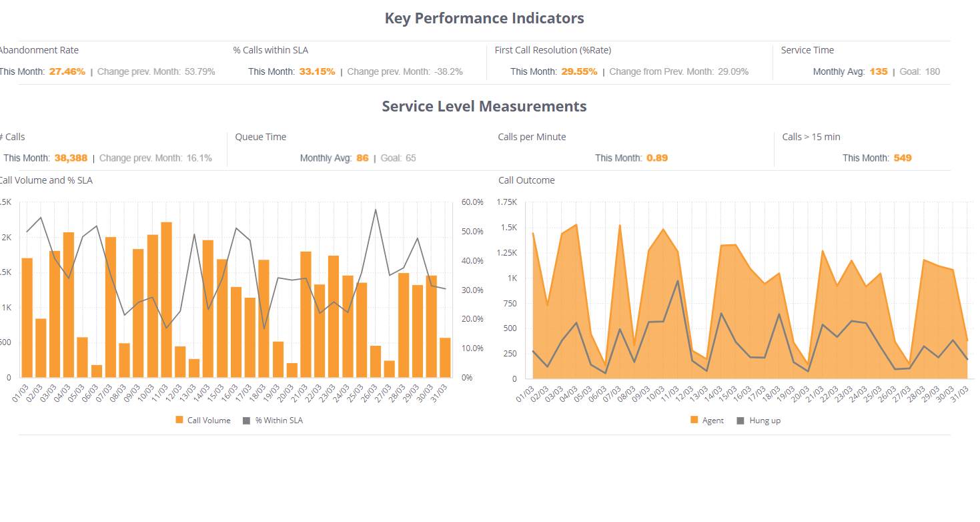Select Queue Time monthly average 86
The image size is (980, 522).
[362, 158]
